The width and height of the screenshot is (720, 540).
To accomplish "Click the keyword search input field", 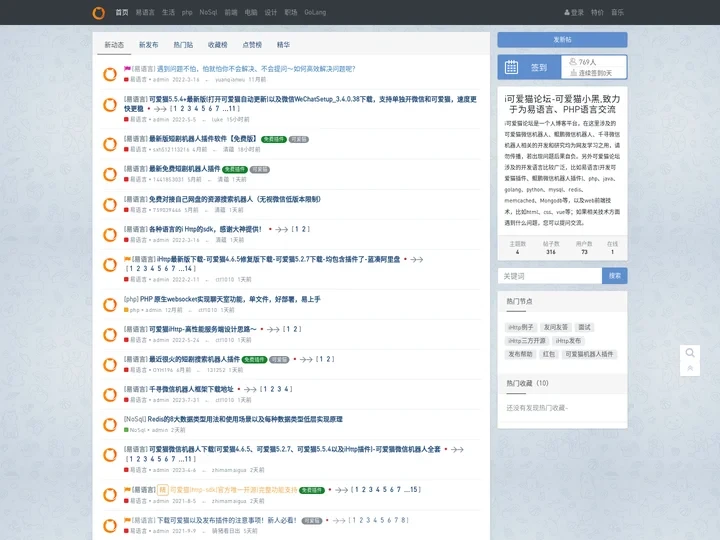I will (550, 276).
